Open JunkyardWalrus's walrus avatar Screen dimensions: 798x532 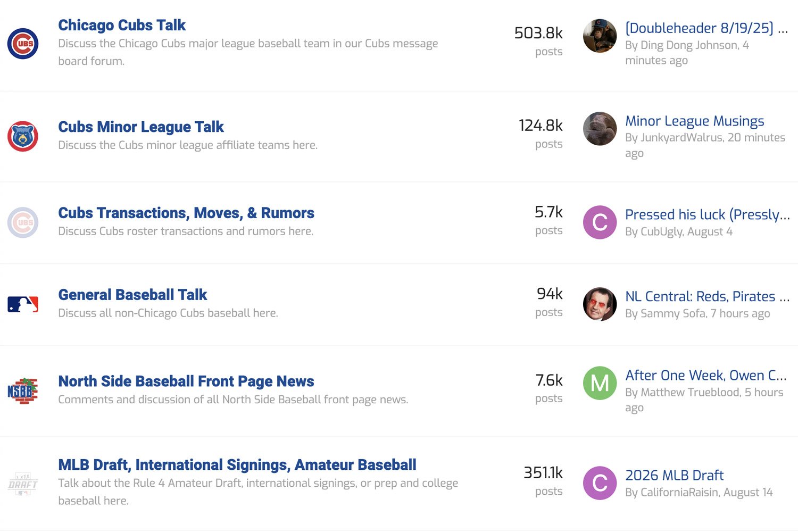600,129
